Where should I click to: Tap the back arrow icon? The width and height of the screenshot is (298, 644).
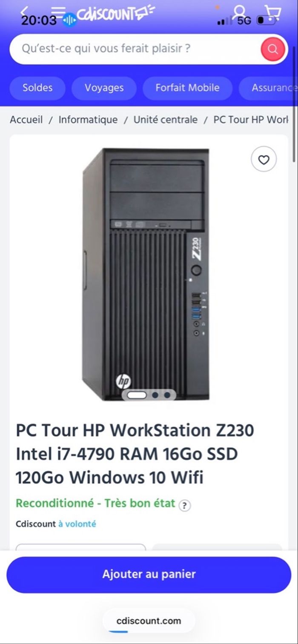pos(25,11)
